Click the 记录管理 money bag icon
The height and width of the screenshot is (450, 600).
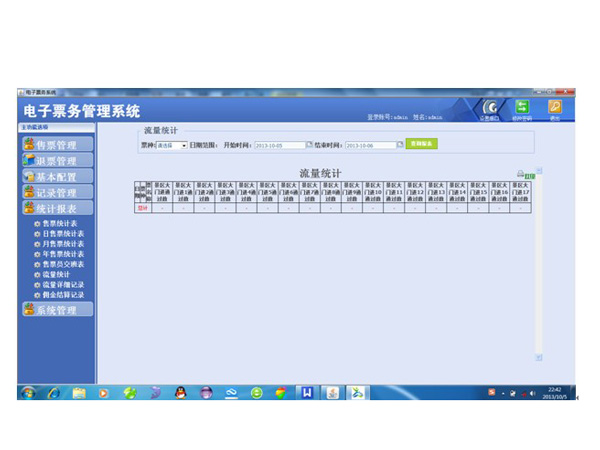29,191
